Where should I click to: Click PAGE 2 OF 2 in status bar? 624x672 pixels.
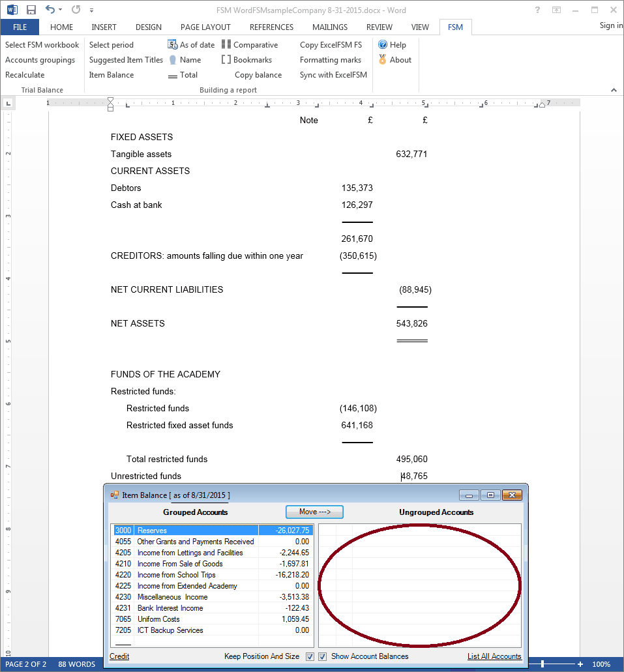point(25,664)
